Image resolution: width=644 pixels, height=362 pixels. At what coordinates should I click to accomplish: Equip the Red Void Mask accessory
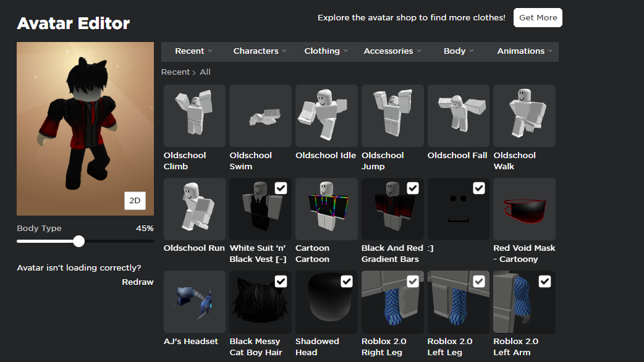525,209
